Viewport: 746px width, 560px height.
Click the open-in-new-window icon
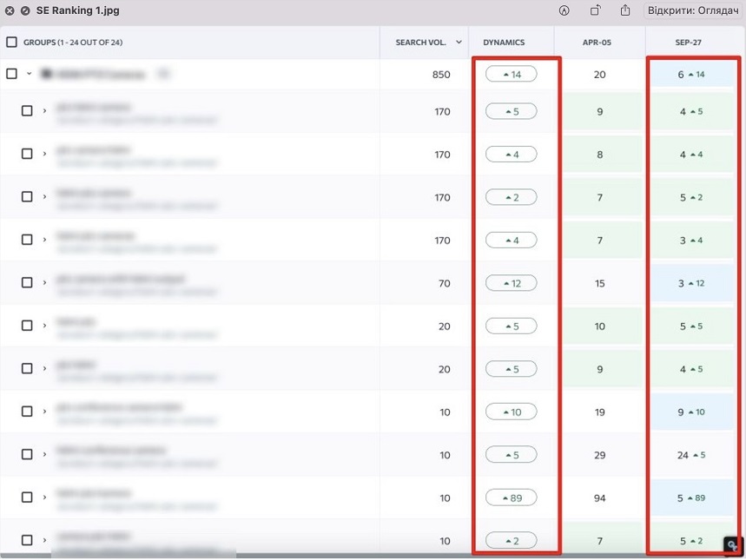(596, 11)
